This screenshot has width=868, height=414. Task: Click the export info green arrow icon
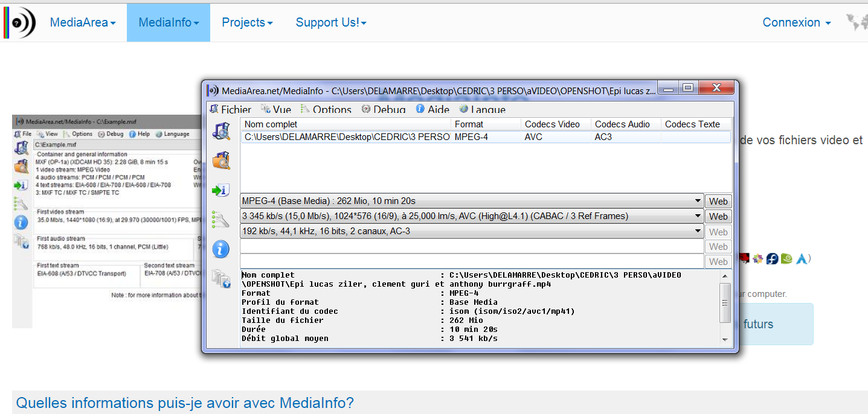[221, 190]
